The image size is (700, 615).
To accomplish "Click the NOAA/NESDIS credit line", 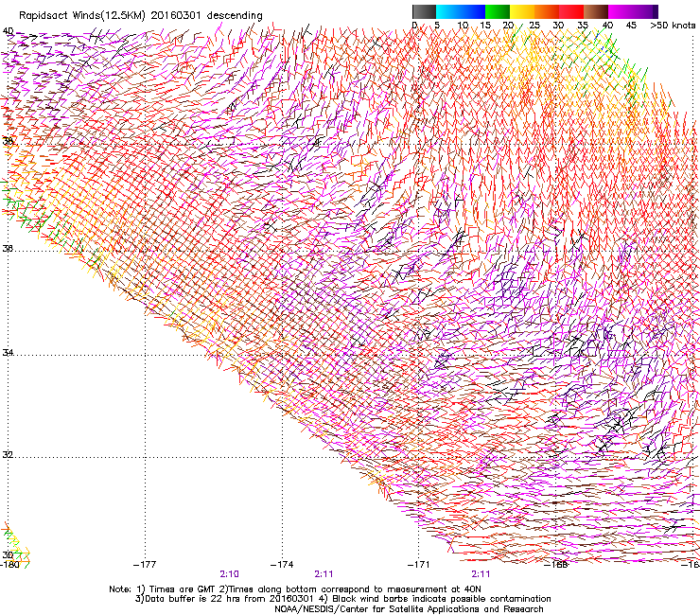I will (409, 609).
